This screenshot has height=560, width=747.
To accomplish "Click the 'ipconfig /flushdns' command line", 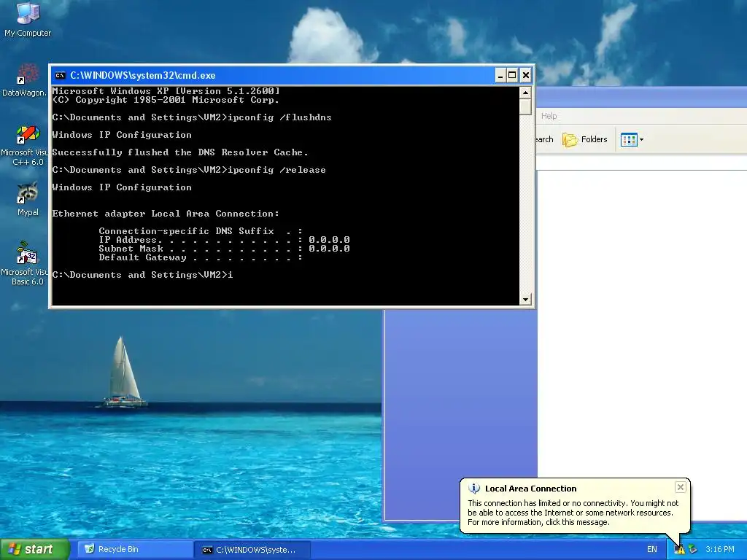I will (192, 117).
